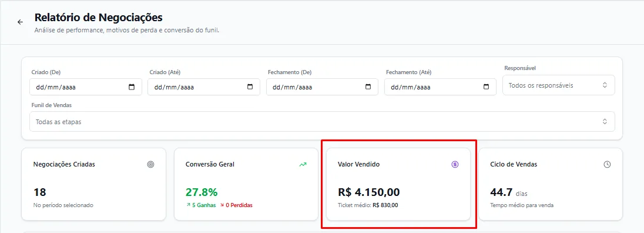The height and width of the screenshot is (233, 644).
Task: Click the Ciclo de Vendas card title
Action: [514, 164]
